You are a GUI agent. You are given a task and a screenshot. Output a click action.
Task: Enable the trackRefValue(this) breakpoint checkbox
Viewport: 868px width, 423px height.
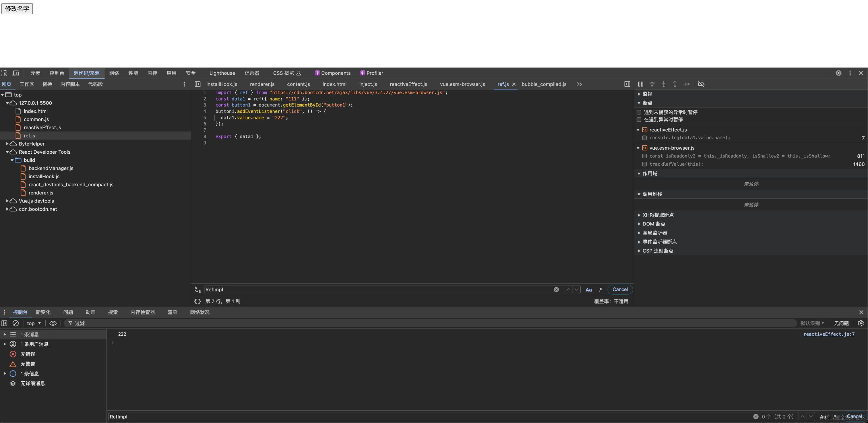click(645, 164)
